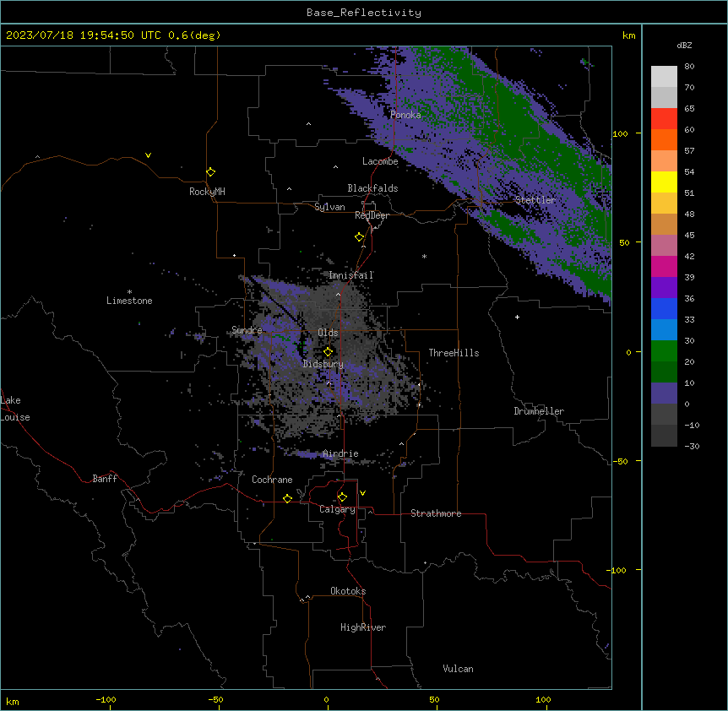Screen dimensions: 728x711
Task: Click the Didsbury city label
Action: [x=323, y=364]
